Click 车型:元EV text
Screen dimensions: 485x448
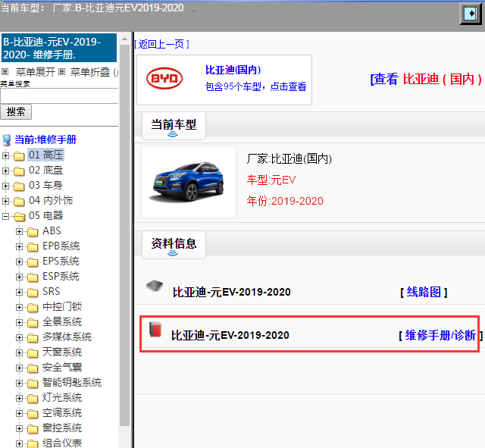(x=271, y=180)
